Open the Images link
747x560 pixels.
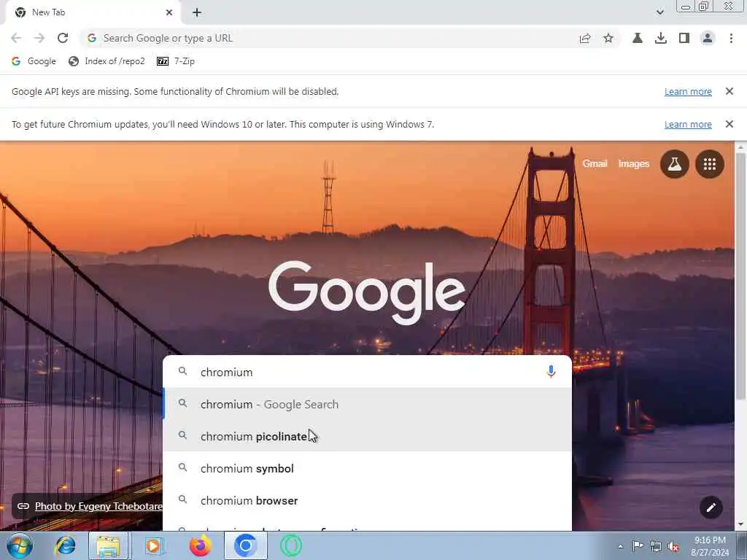(634, 164)
